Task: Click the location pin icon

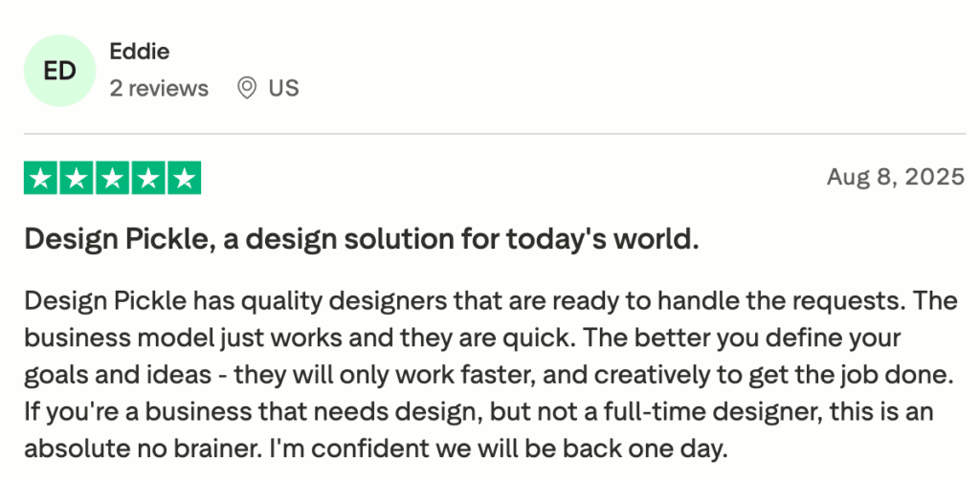Action: [247, 89]
